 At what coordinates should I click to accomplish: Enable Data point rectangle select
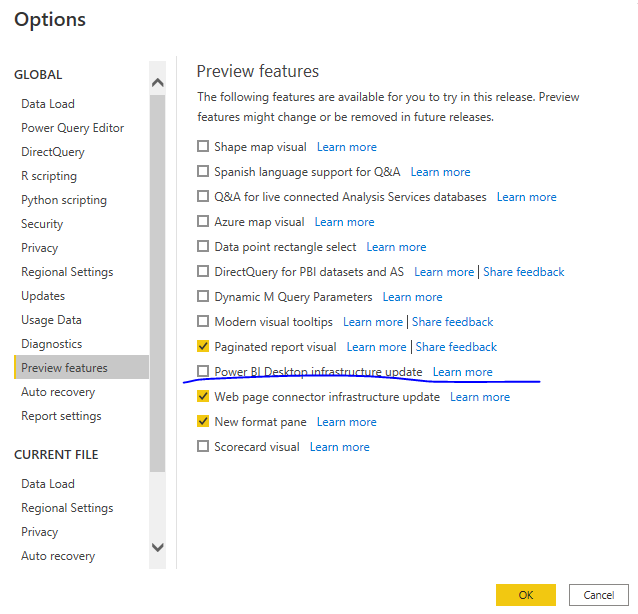click(203, 246)
